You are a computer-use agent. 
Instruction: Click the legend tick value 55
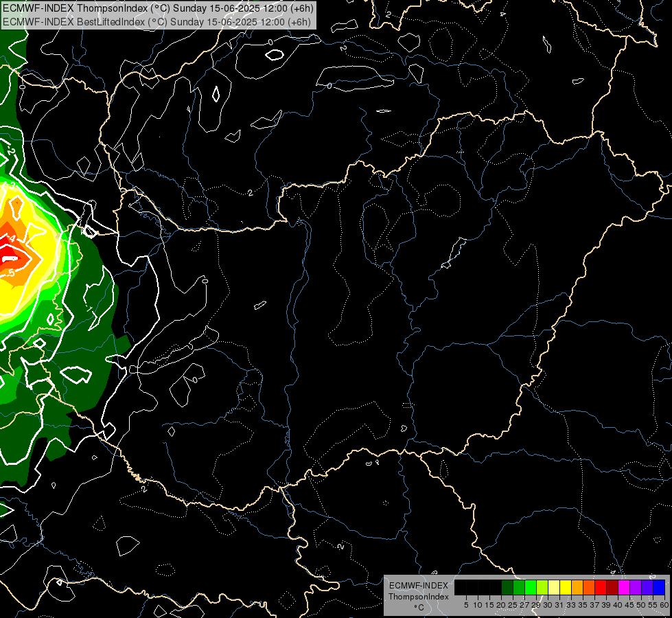point(653,605)
